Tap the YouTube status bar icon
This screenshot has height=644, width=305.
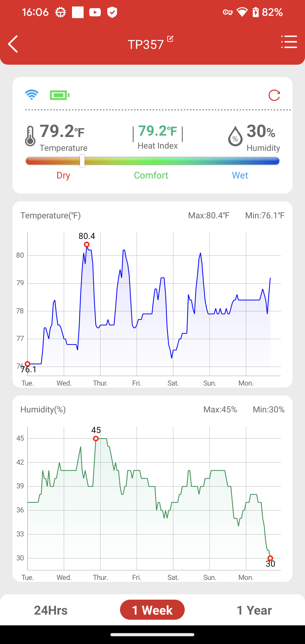click(x=95, y=12)
